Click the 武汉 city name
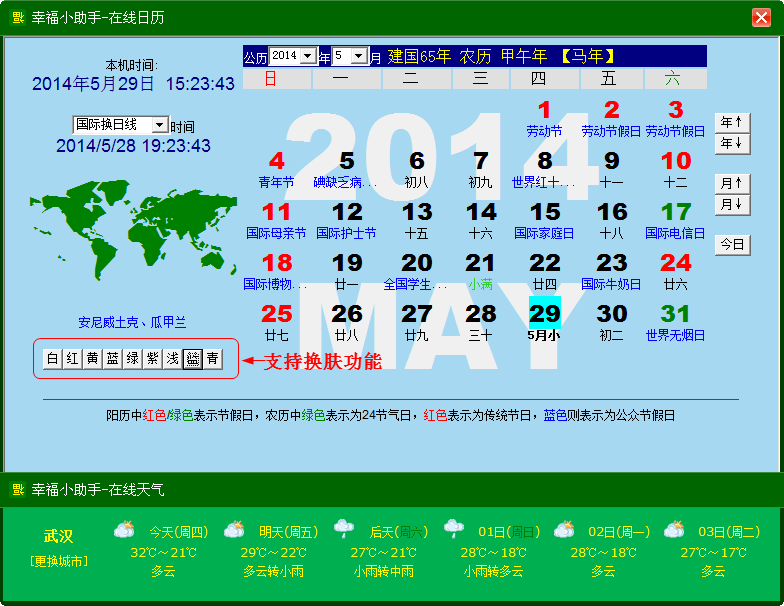Image resolution: width=784 pixels, height=606 pixels. (58, 536)
